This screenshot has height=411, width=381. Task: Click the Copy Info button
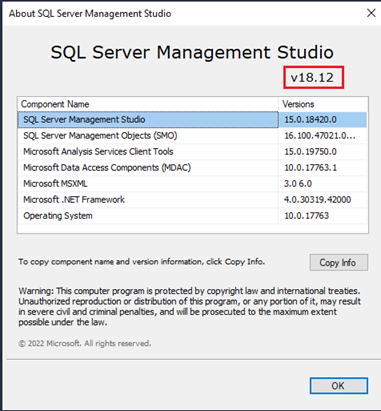(339, 263)
